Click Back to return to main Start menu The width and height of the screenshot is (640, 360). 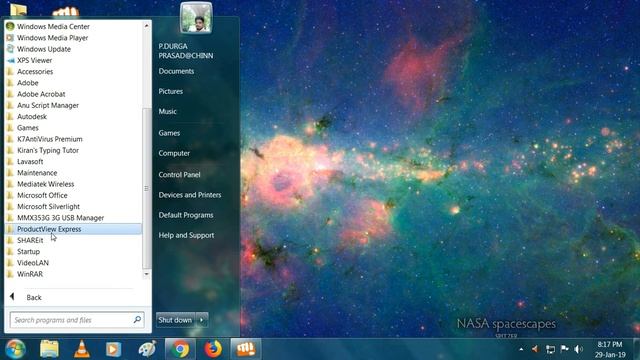33,297
